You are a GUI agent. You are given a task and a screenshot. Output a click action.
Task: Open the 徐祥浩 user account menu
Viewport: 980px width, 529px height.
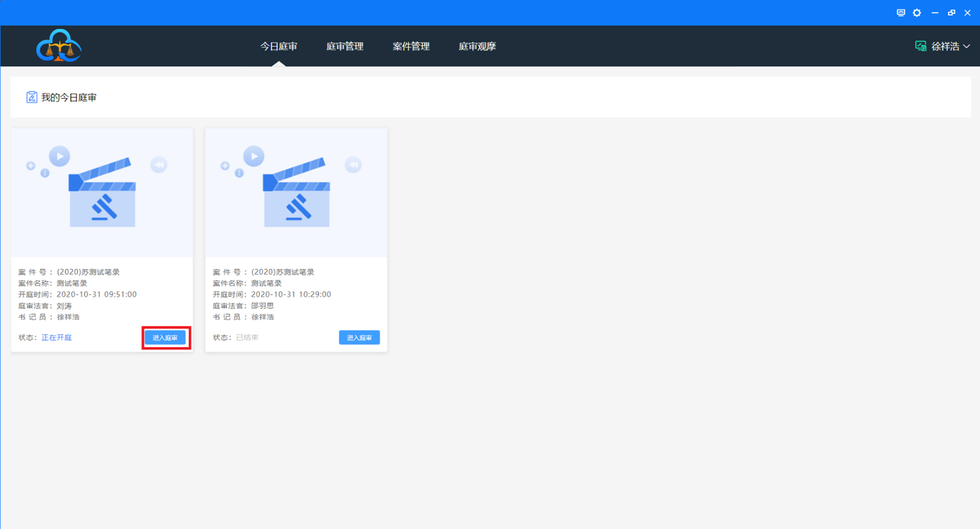click(x=945, y=47)
